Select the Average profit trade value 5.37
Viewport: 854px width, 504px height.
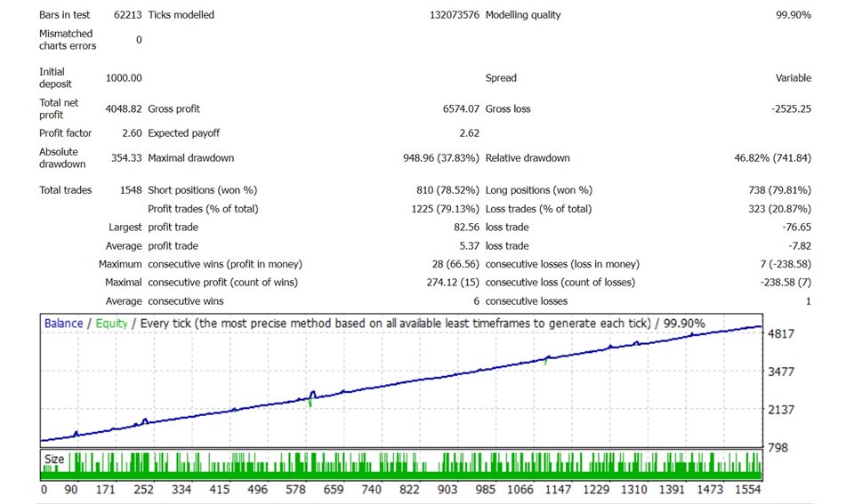pyautogui.click(x=470, y=245)
